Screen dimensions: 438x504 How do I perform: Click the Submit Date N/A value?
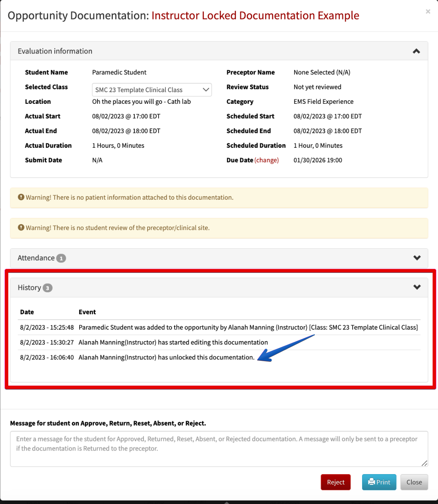click(x=97, y=160)
